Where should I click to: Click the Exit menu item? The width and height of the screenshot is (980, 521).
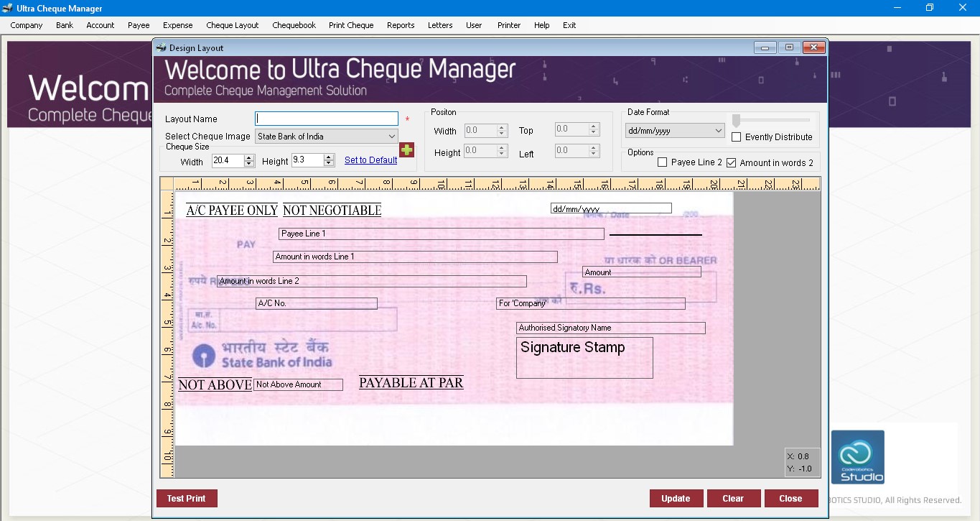pyautogui.click(x=569, y=25)
